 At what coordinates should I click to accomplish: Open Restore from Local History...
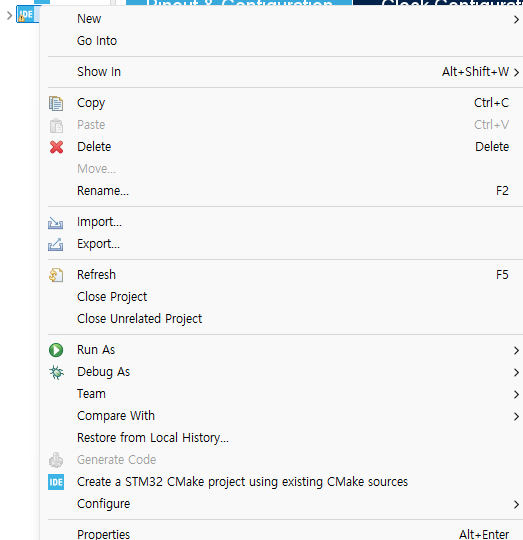coord(153,438)
